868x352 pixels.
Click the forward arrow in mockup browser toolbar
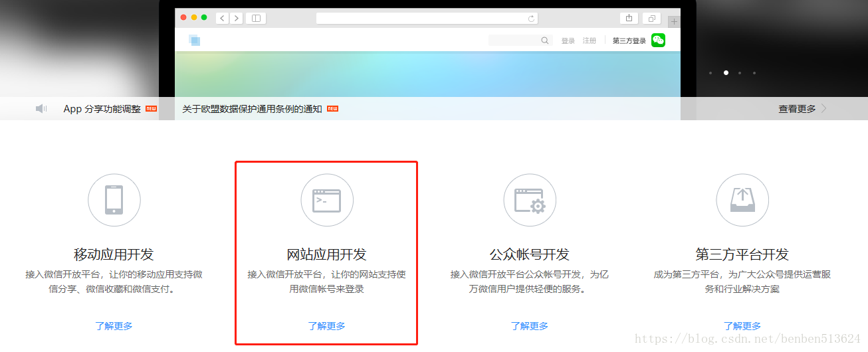tap(236, 18)
